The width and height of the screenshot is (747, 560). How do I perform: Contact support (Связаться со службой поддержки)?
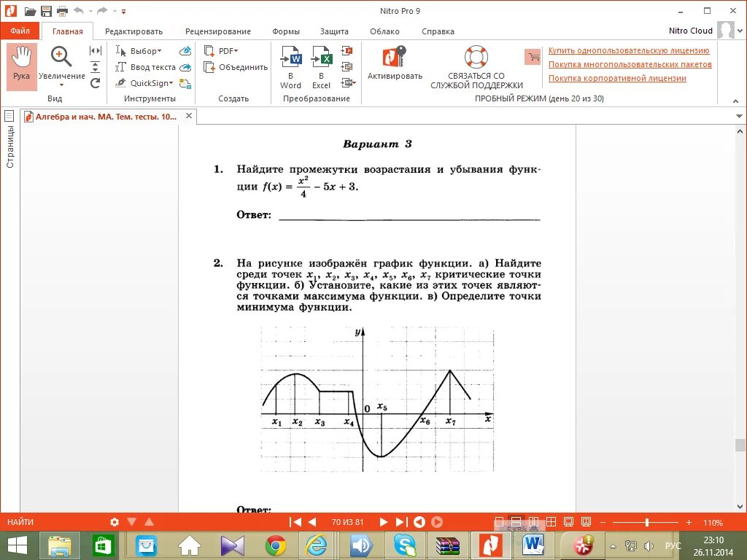point(476,67)
